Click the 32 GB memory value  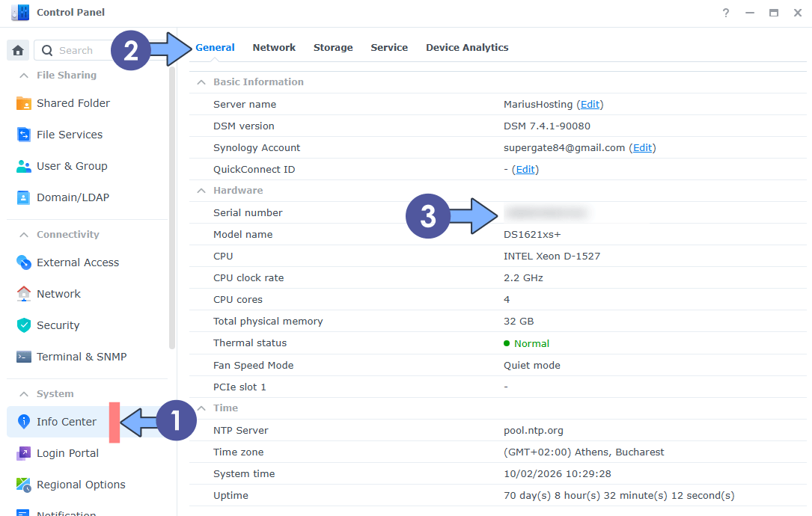click(x=519, y=322)
